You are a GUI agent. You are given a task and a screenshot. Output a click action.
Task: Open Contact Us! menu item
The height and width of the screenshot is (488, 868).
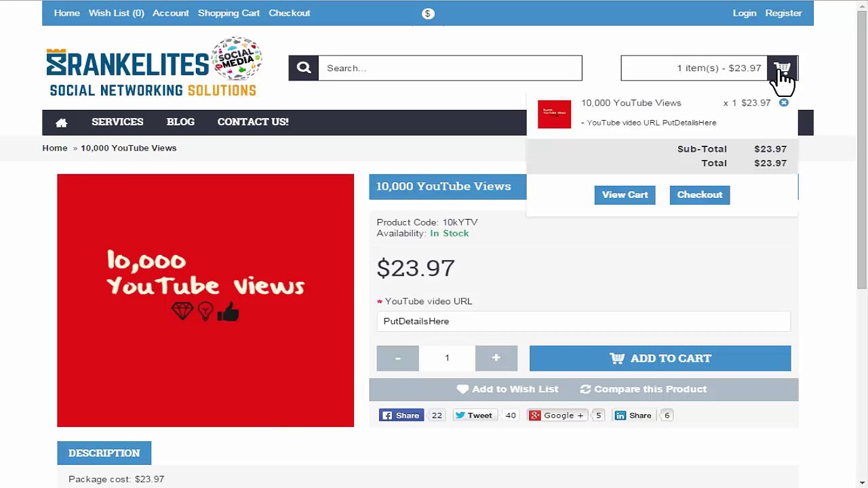253,122
